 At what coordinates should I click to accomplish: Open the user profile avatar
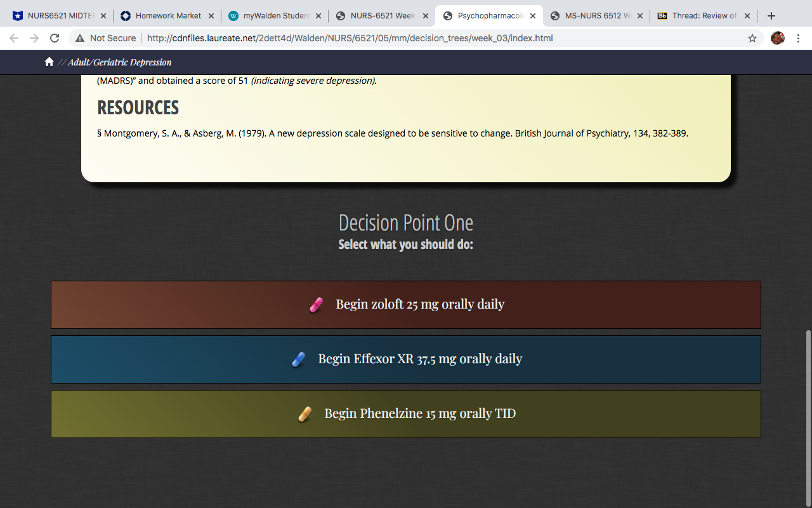pos(778,38)
